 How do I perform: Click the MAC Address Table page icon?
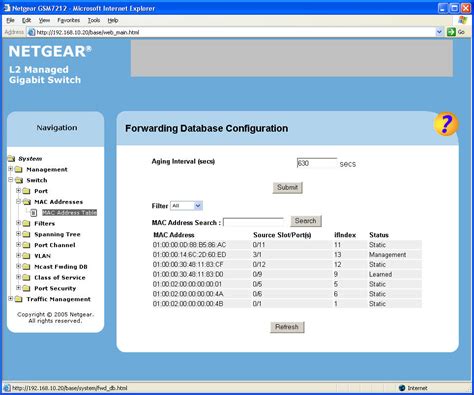[34, 213]
